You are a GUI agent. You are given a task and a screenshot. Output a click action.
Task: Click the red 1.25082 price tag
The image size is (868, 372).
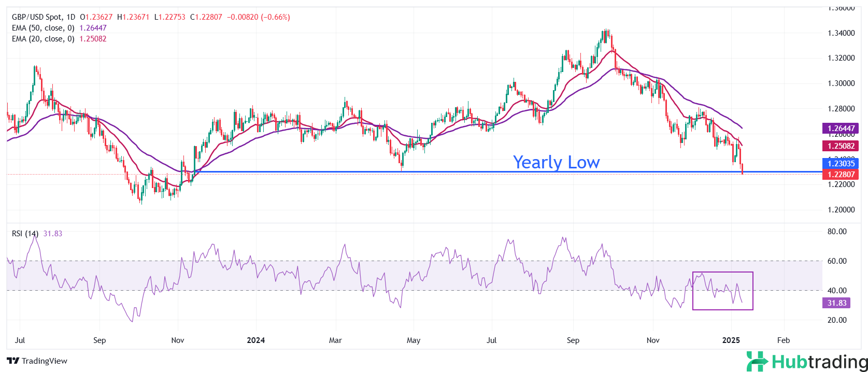click(841, 146)
